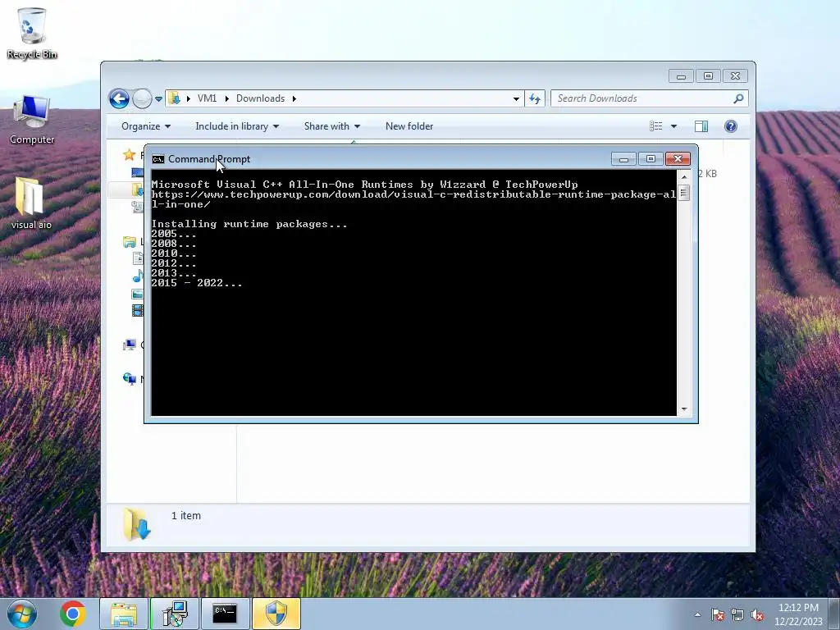Click the Downloads folder icon in details pane

pos(137,524)
